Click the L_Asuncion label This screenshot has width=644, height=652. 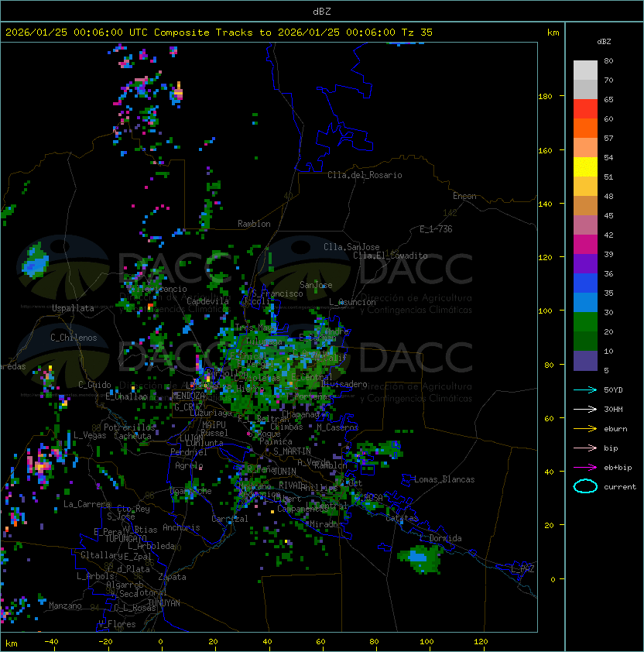coord(352,302)
